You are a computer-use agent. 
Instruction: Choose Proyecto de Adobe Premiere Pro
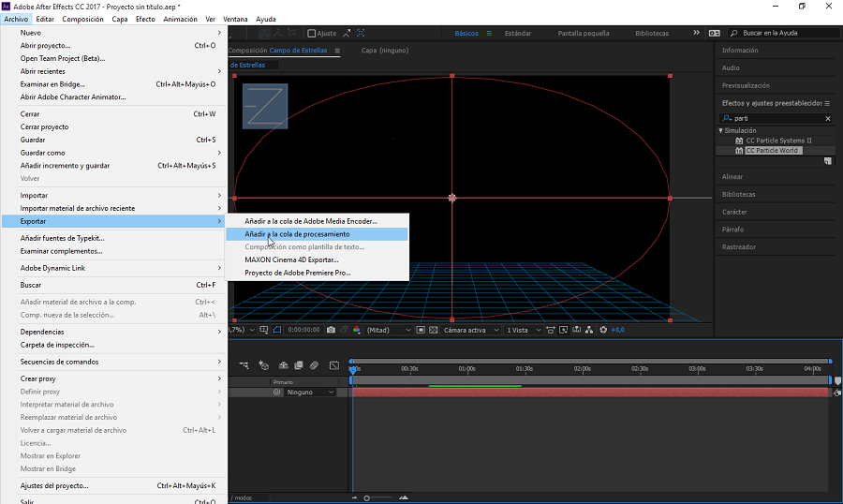coord(317,273)
